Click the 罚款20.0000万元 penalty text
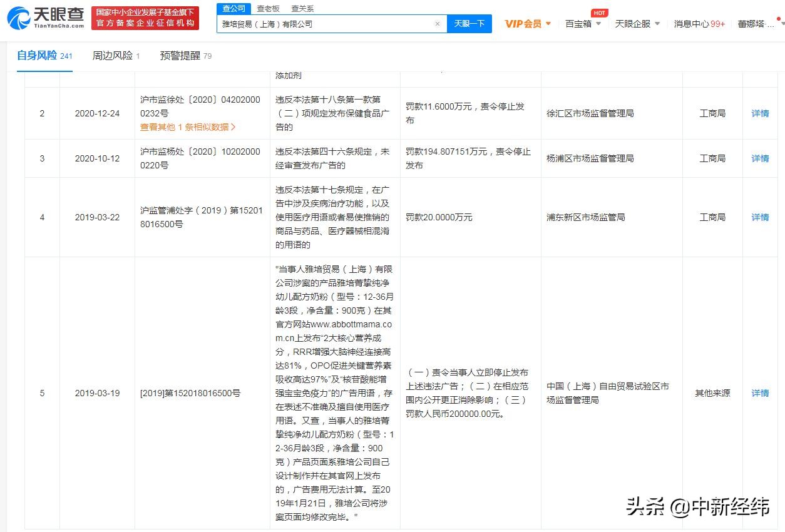The image size is (785, 532). click(439, 217)
